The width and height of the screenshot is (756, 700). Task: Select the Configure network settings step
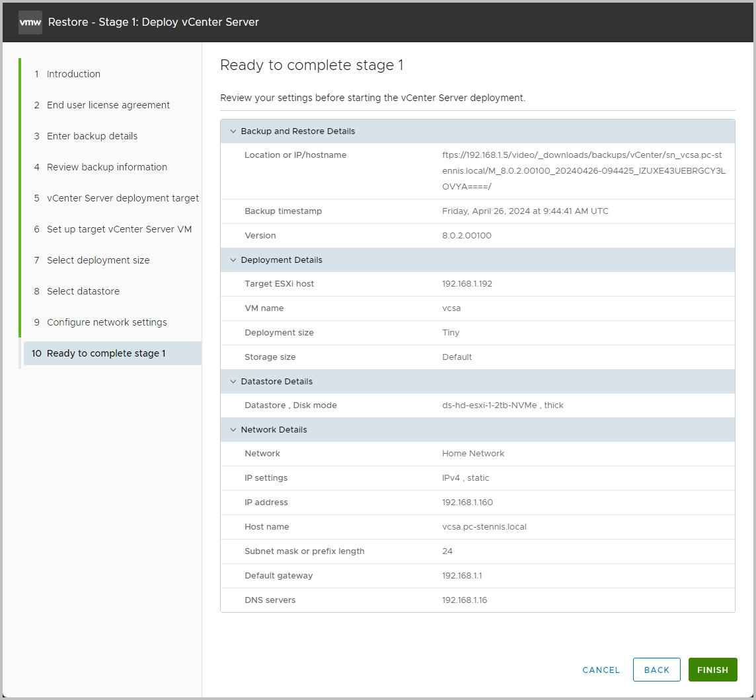tap(106, 322)
